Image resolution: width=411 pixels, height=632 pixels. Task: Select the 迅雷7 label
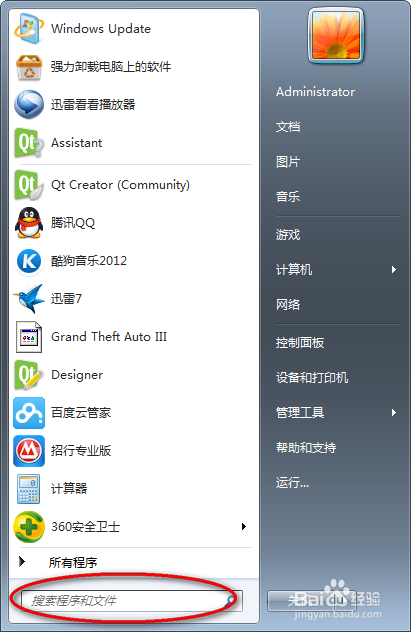tap(66, 299)
